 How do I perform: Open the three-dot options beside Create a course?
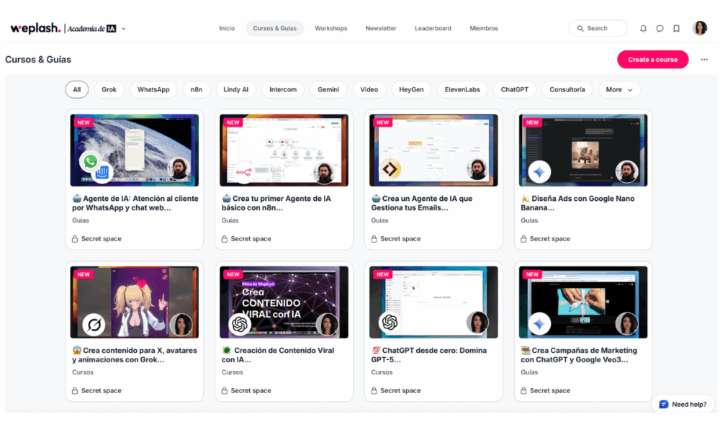click(x=704, y=60)
